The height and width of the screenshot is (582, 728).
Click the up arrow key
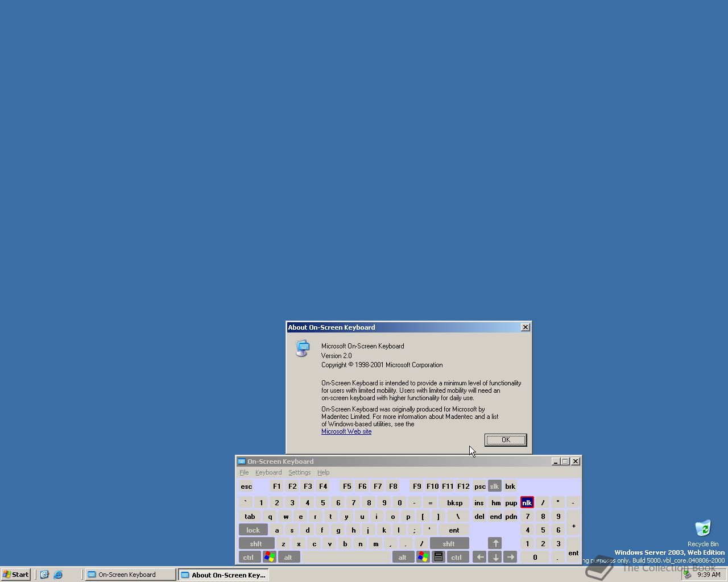pos(495,543)
